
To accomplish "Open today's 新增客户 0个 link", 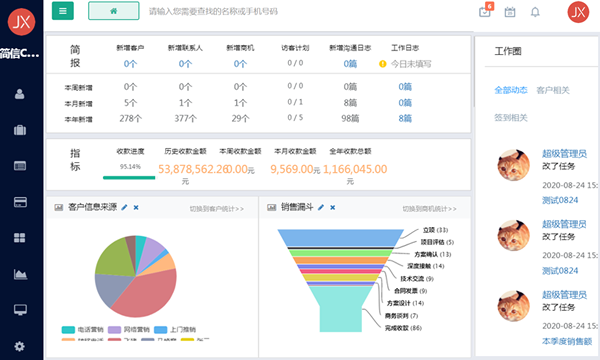I will point(130,64).
